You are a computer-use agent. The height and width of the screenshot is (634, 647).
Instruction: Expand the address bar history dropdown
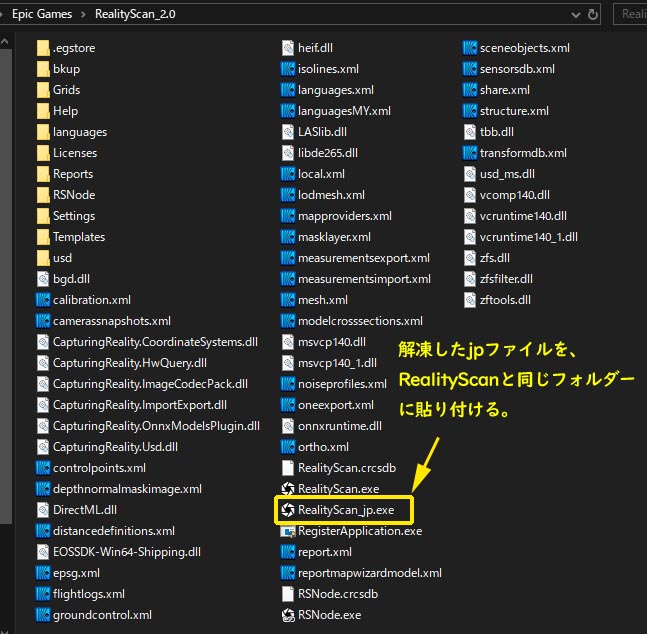(x=573, y=15)
